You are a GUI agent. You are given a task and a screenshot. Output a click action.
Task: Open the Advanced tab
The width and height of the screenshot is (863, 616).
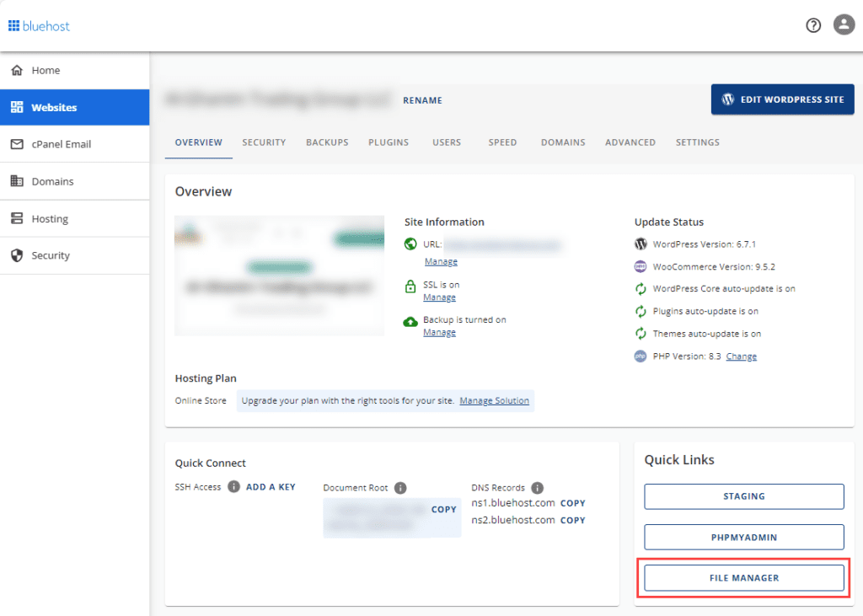click(630, 142)
